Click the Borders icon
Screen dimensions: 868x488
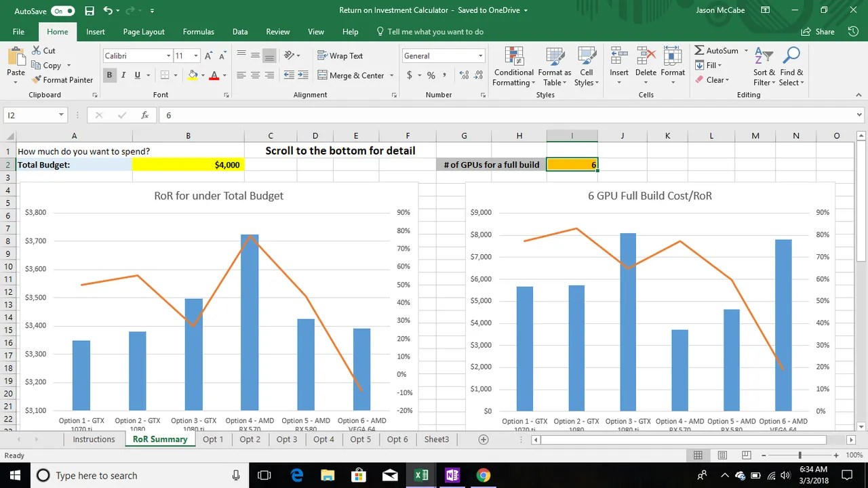click(x=165, y=75)
